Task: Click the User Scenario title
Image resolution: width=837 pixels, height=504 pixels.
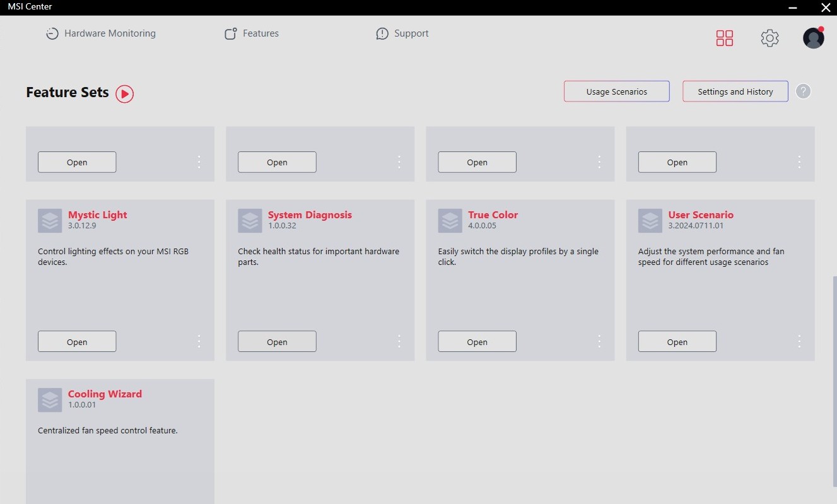Action: pos(701,214)
